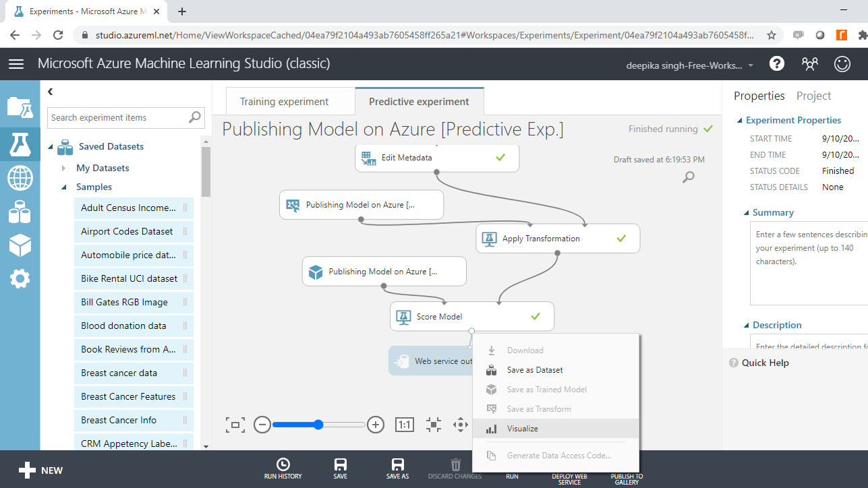Open the workspace name dropdown

point(691,65)
